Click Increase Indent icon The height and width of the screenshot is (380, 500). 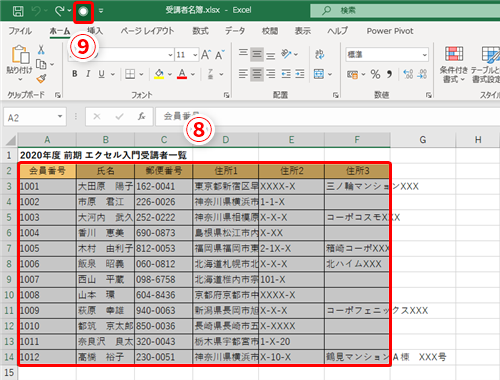point(300,74)
